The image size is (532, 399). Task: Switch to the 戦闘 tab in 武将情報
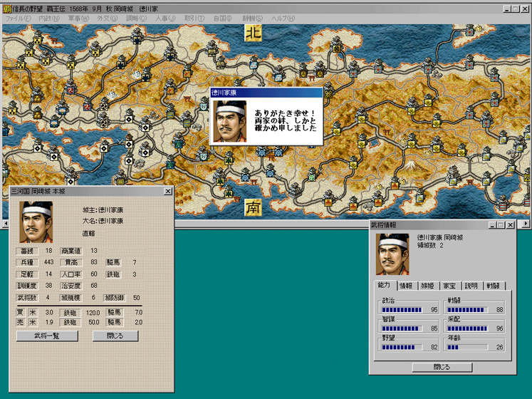tap(494, 286)
